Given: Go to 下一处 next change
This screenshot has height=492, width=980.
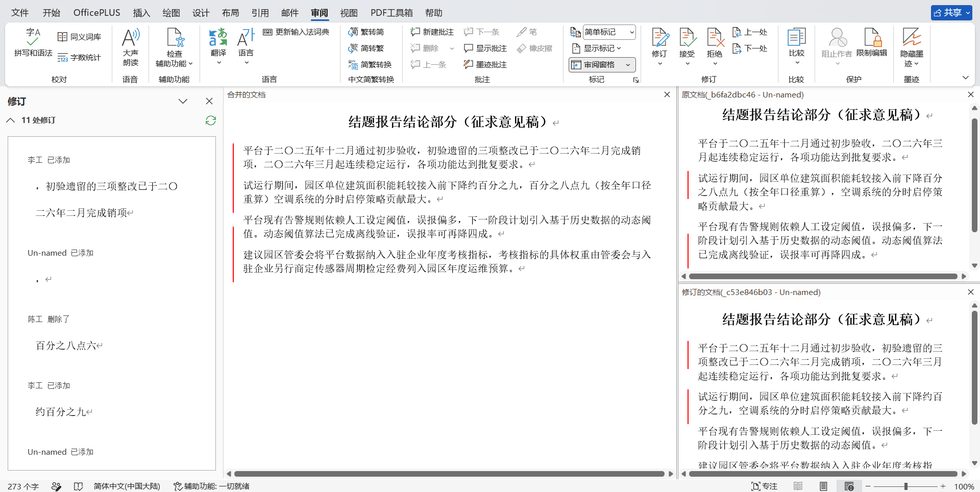Looking at the screenshot, I should coord(750,48).
